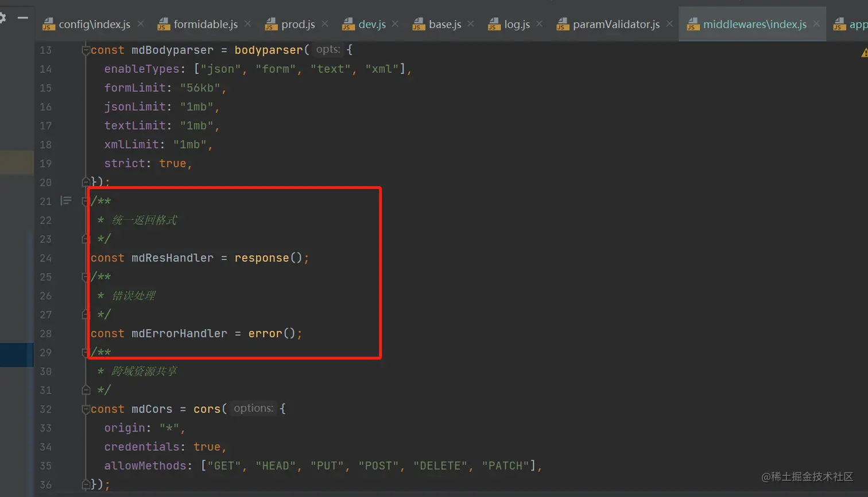Open the formidable.js editor tab
The width and height of the screenshot is (868, 497).
pyautogui.click(x=199, y=24)
